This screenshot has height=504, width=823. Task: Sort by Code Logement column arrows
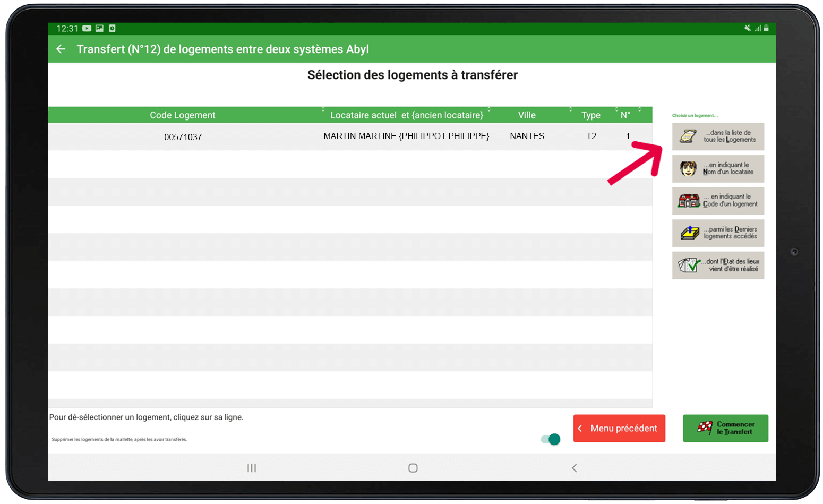(x=323, y=110)
